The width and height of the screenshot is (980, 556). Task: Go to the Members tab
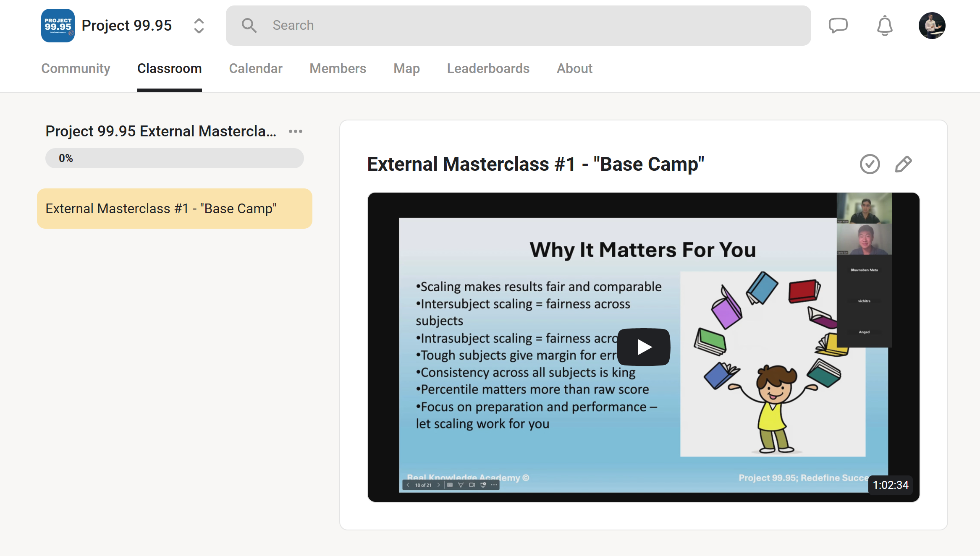tap(338, 68)
